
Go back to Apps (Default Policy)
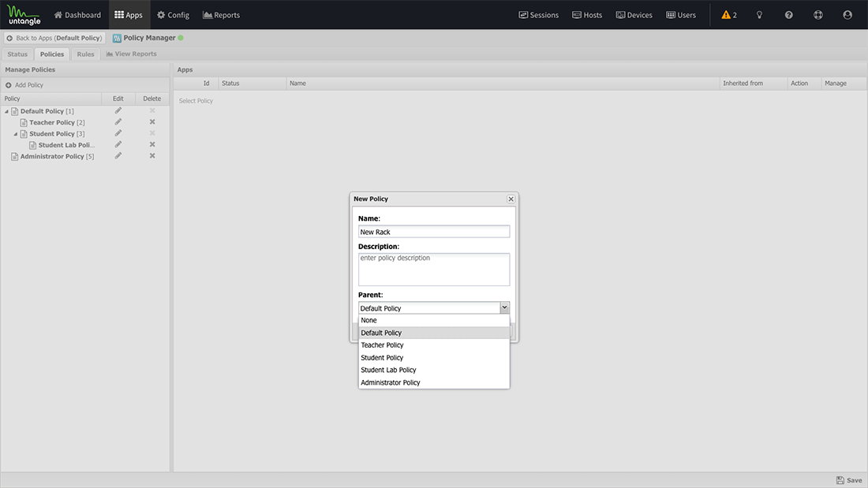[54, 38]
